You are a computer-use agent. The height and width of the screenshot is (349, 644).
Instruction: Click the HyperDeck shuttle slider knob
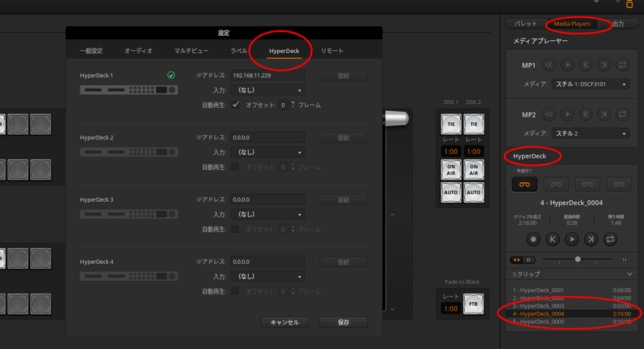coord(578,259)
